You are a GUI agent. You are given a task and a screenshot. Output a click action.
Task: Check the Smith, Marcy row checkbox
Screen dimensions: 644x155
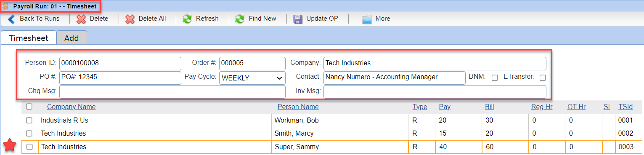(x=29, y=134)
